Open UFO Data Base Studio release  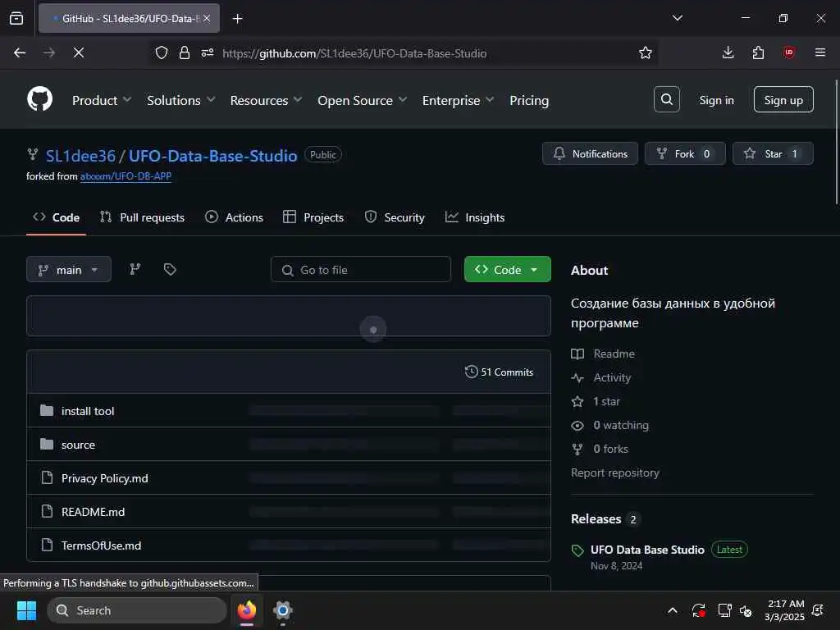tap(647, 550)
